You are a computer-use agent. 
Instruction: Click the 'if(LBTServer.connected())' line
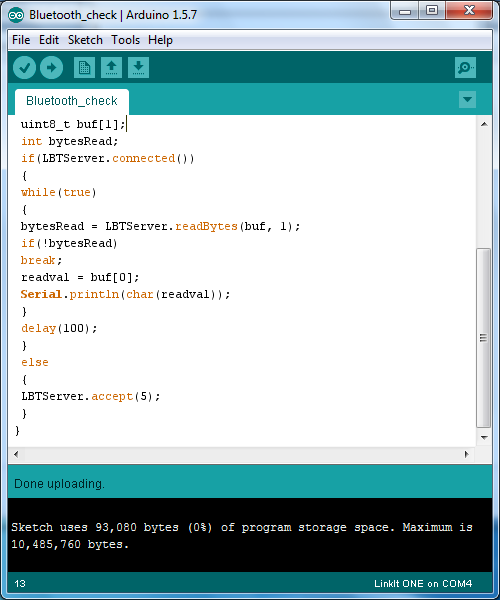click(x=108, y=158)
